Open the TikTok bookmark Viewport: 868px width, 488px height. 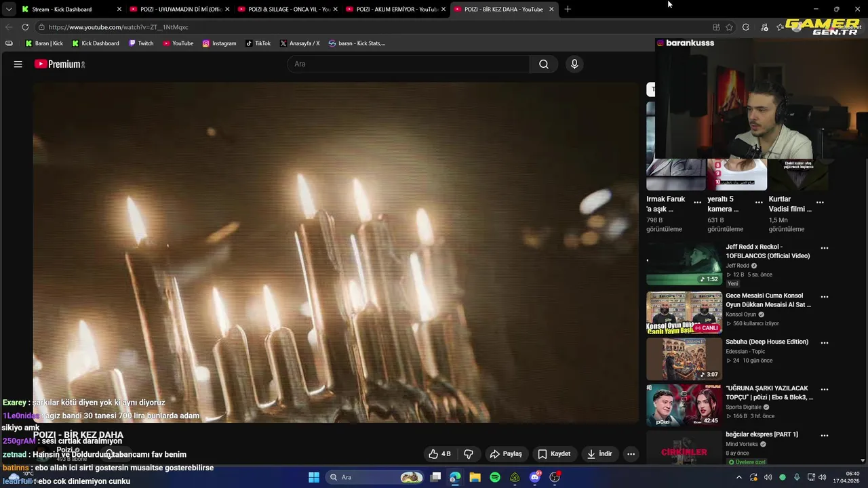258,43
